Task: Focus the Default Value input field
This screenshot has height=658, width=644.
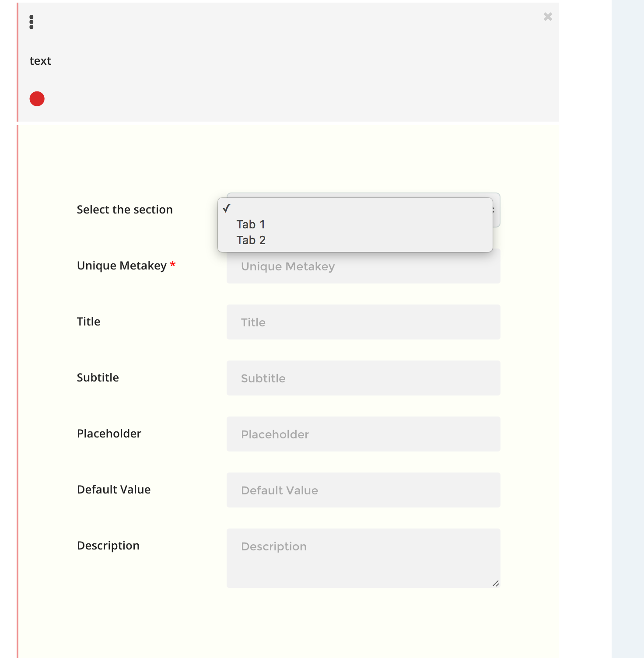Action: click(x=363, y=490)
